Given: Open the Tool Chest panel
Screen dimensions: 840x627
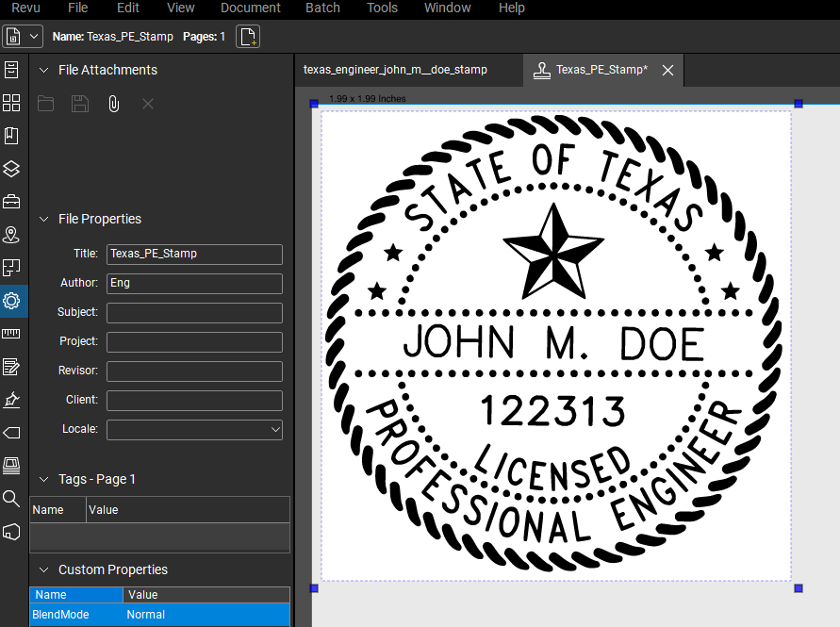Looking at the screenshot, I should pyautogui.click(x=11, y=202).
